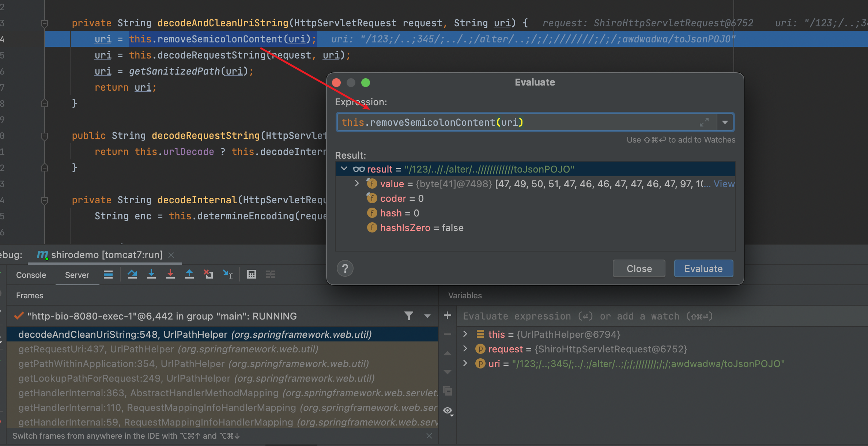868x446 pixels.
Task: Select the hash = 0 field row
Action: [x=535, y=213]
